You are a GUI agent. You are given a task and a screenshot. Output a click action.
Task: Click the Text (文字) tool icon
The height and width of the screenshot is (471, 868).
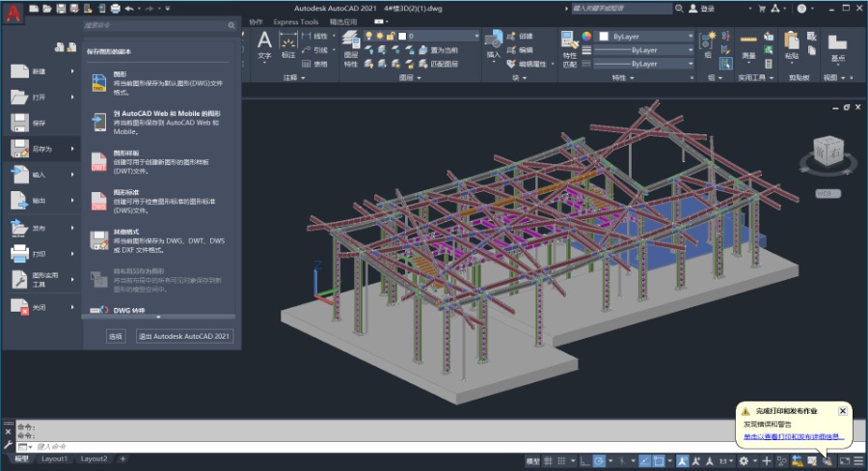tap(264, 41)
